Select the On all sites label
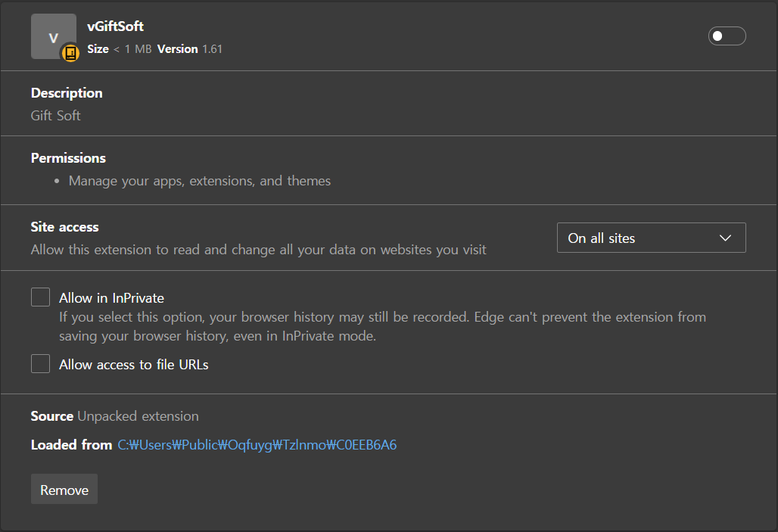The height and width of the screenshot is (532, 778). click(x=600, y=237)
